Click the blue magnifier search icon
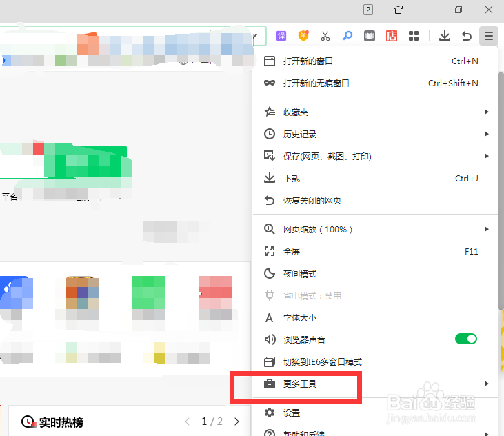Screen dimensions: 504x436 347,36
